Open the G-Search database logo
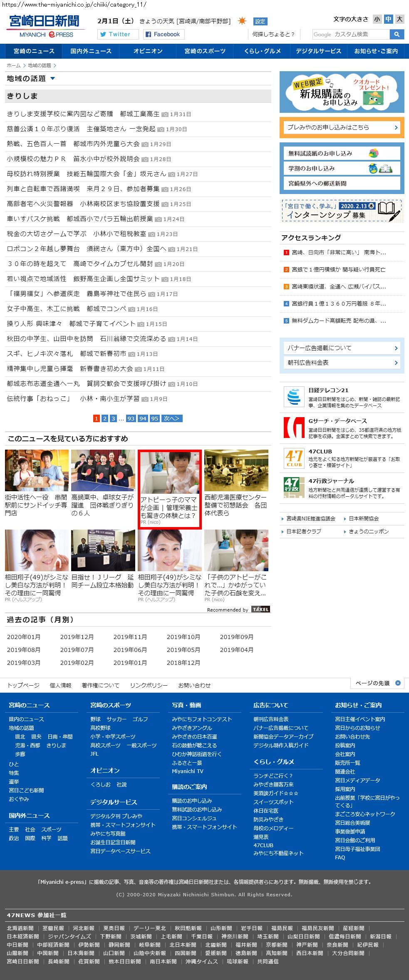 pyautogui.click(x=294, y=428)
